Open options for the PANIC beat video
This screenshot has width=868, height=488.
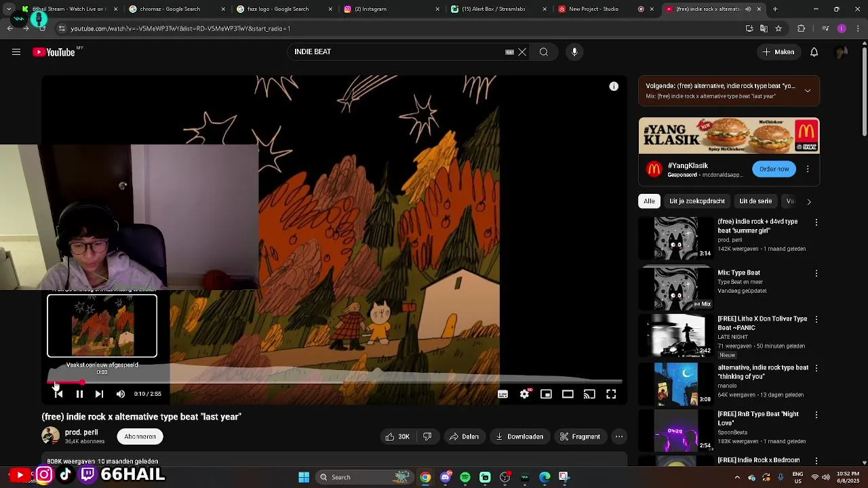point(816,319)
